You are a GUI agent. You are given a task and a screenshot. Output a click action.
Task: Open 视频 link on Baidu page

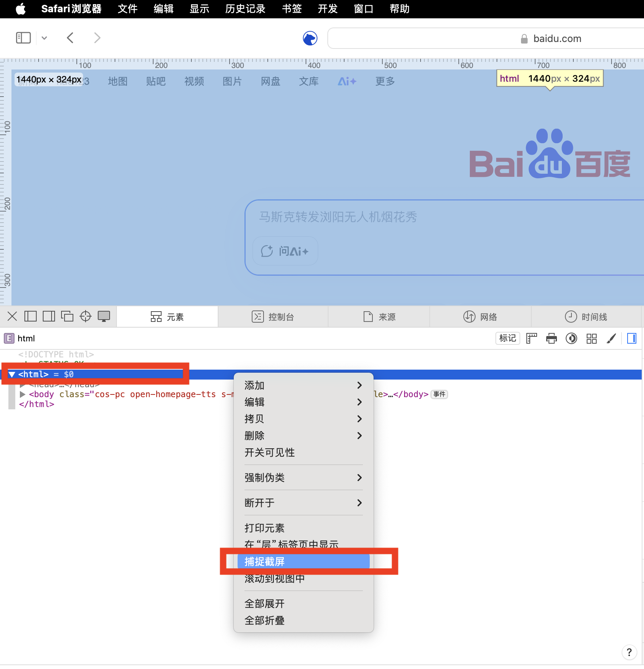click(x=194, y=81)
